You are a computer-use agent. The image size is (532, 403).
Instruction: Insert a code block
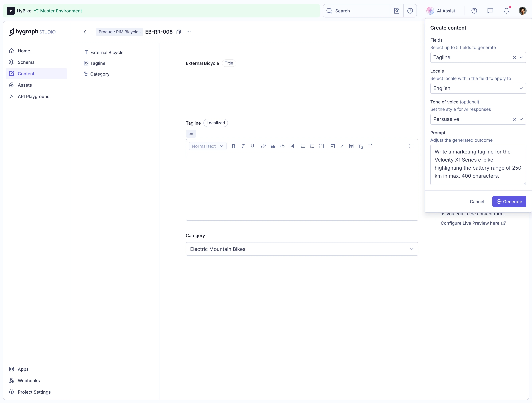point(322,146)
